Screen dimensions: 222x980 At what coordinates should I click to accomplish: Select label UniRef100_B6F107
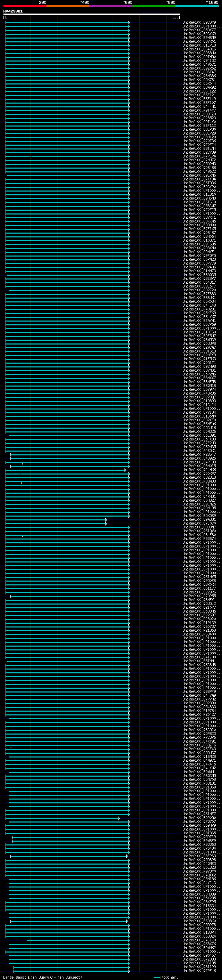pyautogui.click(x=199, y=103)
